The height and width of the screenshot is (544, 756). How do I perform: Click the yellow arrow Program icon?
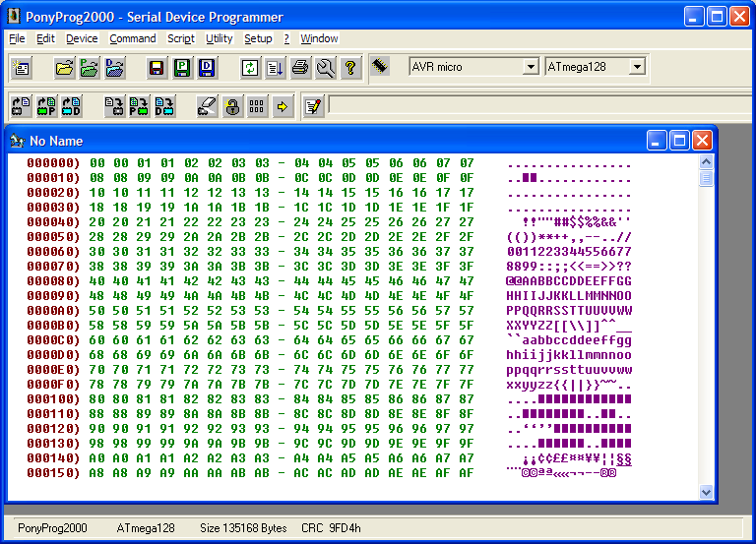pos(283,106)
